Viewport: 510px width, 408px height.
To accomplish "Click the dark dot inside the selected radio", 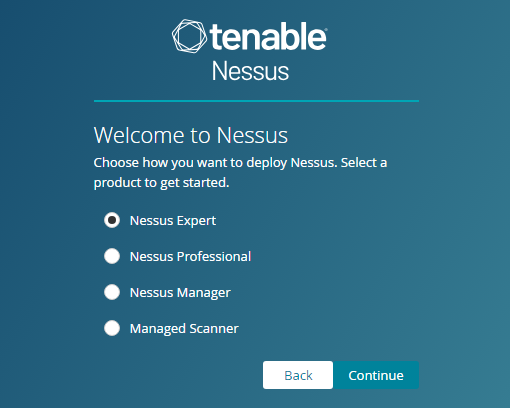I will [112, 220].
